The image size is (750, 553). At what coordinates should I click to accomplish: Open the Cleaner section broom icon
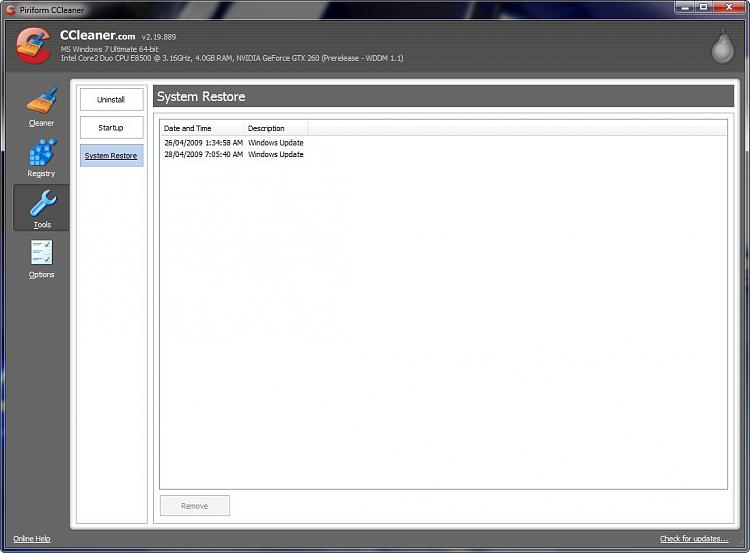click(42, 100)
